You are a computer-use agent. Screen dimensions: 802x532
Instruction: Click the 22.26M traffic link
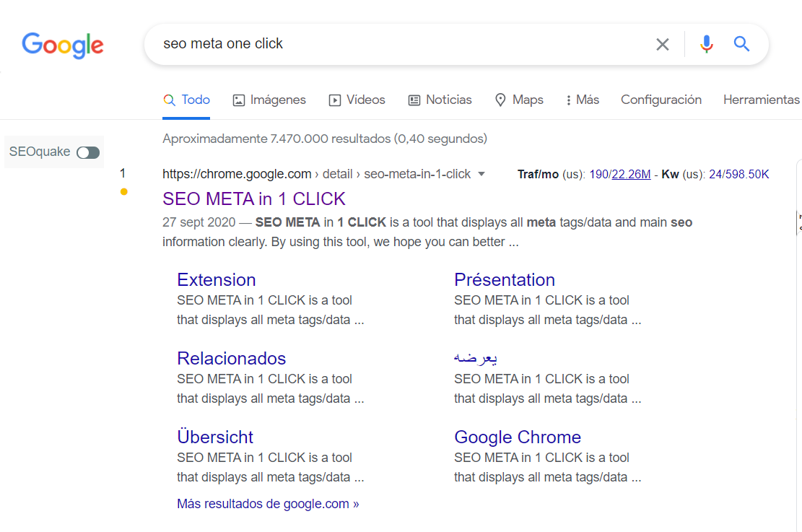tap(631, 175)
